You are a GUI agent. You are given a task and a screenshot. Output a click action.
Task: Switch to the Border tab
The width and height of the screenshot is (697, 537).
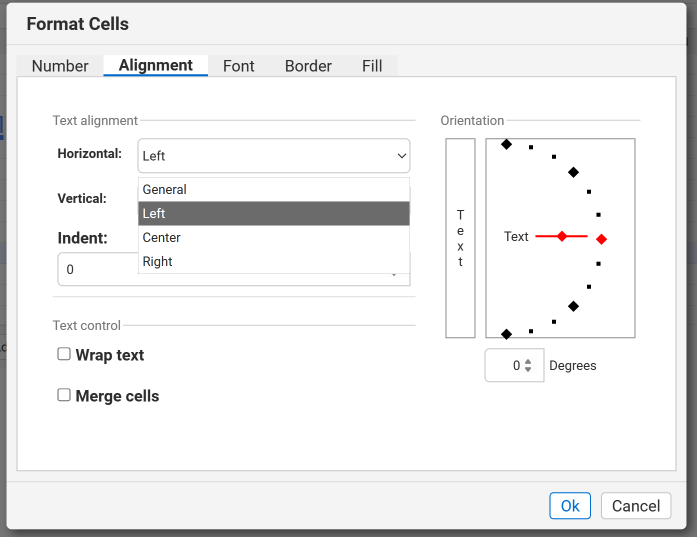(x=308, y=66)
